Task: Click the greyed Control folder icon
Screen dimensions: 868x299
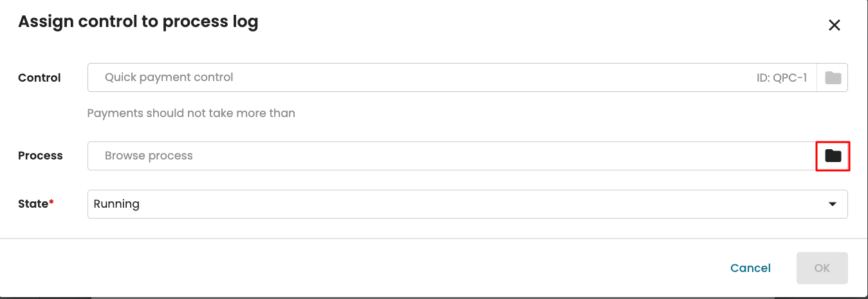Action: pyautogui.click(x=833, y=78)
